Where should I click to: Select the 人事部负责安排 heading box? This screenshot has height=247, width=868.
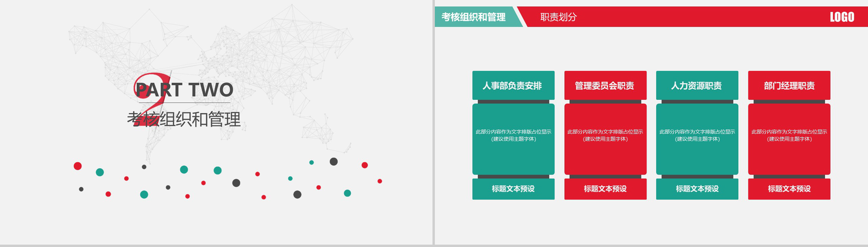(513, 86)
